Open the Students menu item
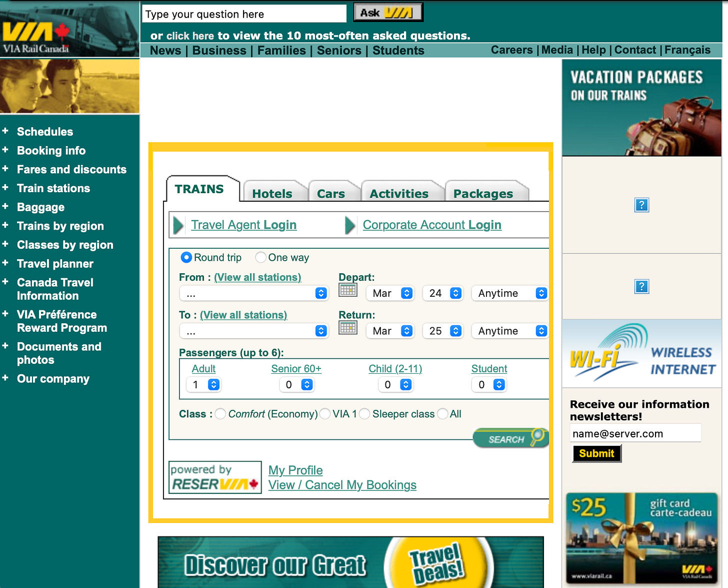The image size is (728, 588). [x=398, y=51]
